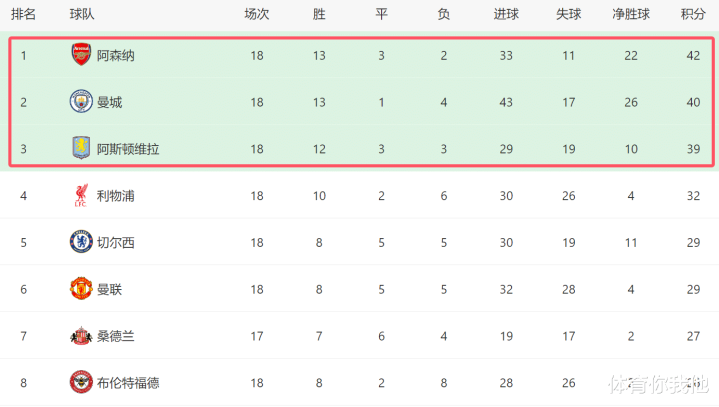Click the Chelsea club crest icon

click(x=81, y=242)
